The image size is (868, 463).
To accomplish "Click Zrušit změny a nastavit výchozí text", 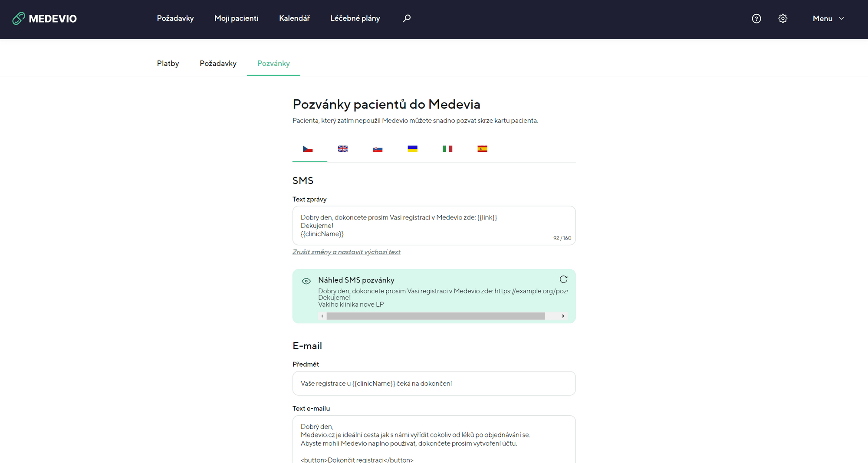I will (x=346, y=252).
